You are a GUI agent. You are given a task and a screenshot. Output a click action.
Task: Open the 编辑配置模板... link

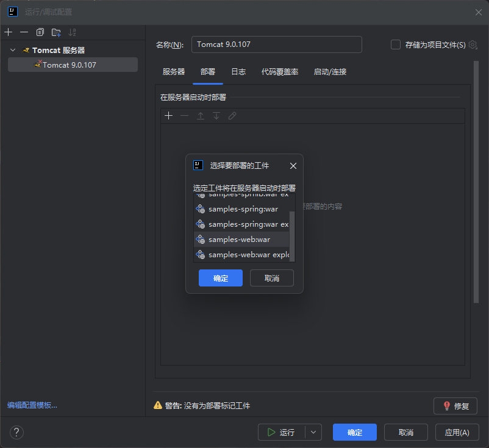point(32,405)
